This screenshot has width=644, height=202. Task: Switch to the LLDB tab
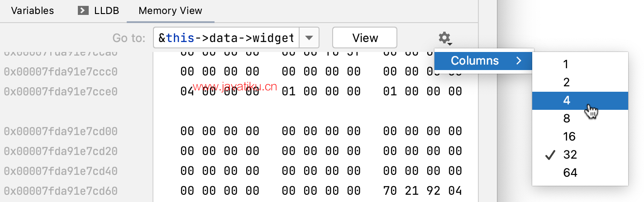click(x=98, y=10)
